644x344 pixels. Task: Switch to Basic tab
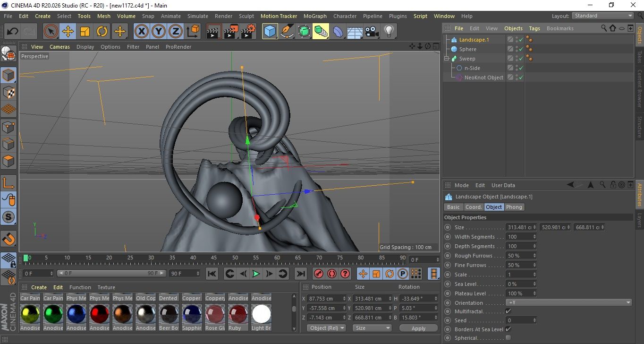coord(453,207)
